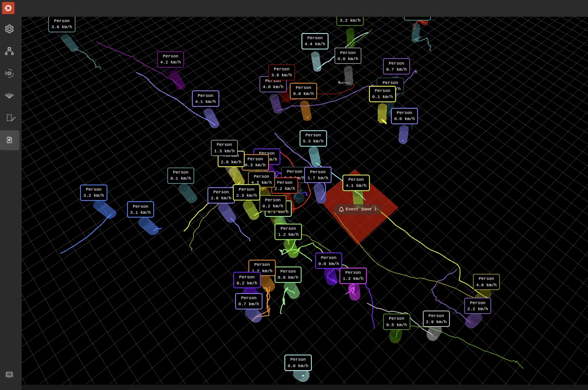The height and width of the screenshot is (390, 588).
Task: Select the Person 4.6 km/h label
Action: coord(486,282)
